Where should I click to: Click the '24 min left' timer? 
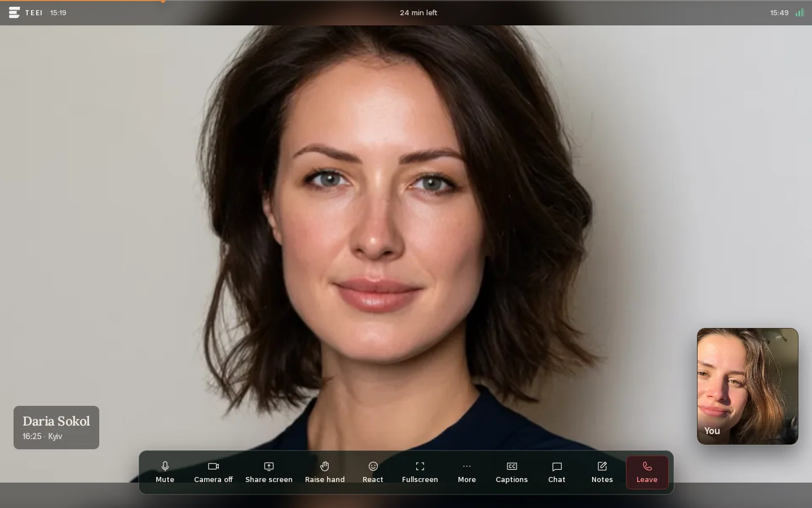pos(418,12)
